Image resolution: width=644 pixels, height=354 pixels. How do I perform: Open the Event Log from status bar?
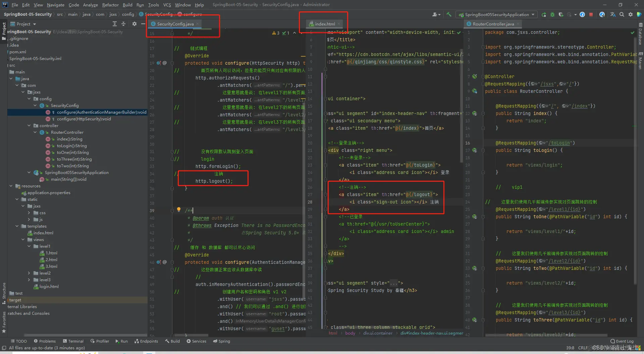pos(622,341)
